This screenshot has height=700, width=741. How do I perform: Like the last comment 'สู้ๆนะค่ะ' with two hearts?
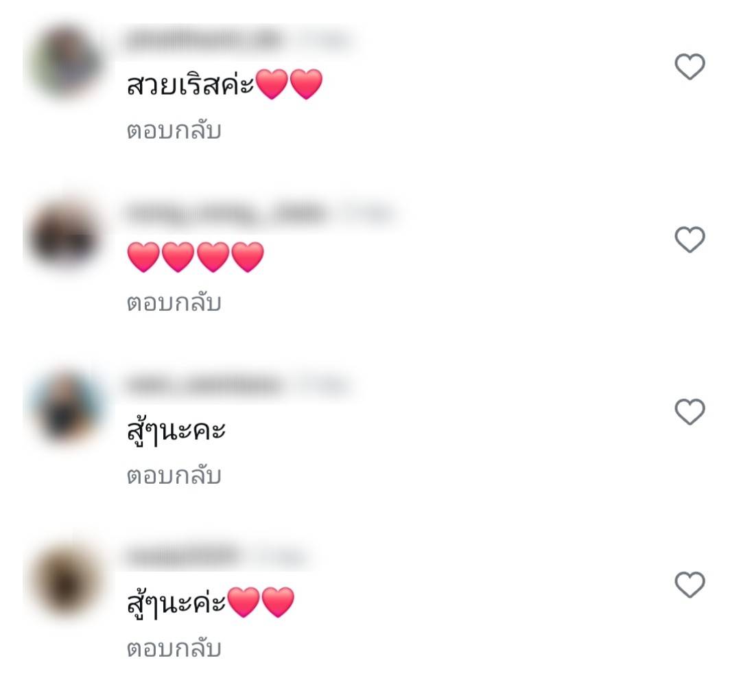point(690,585)
